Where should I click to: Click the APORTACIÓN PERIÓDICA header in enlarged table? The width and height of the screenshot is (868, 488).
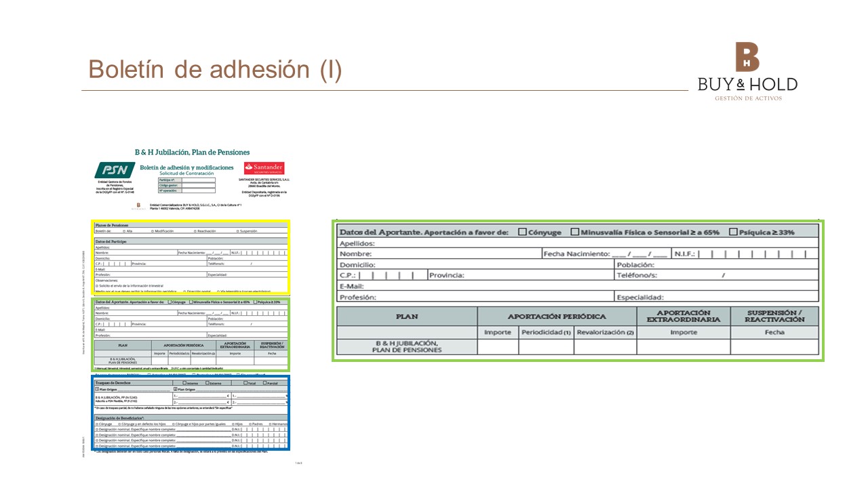tap(557, 317)
